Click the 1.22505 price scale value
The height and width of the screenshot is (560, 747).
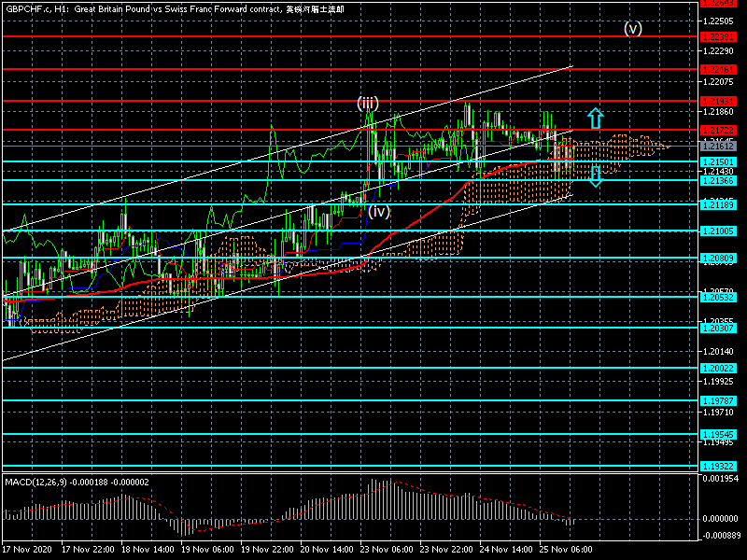[718, 21]
